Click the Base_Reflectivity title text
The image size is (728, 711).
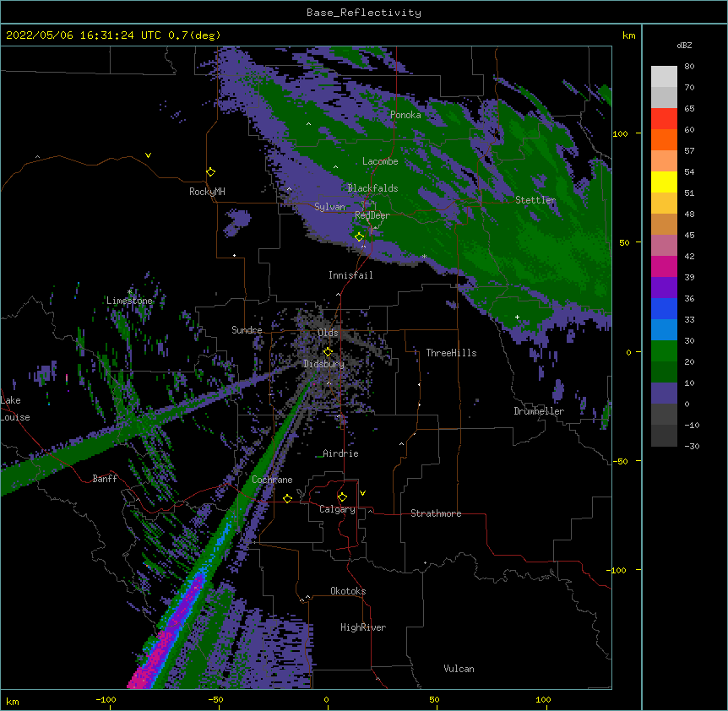tap(364, 13)
